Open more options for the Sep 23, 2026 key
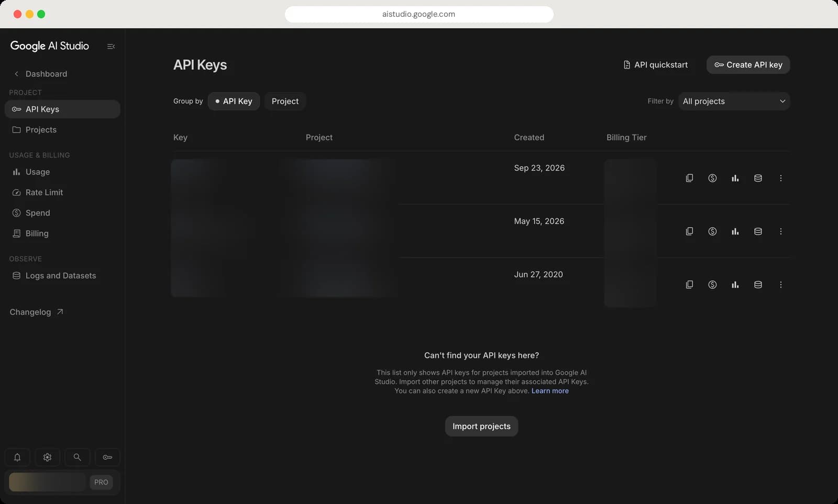This screenshot has height=504, width=838. 781,178
